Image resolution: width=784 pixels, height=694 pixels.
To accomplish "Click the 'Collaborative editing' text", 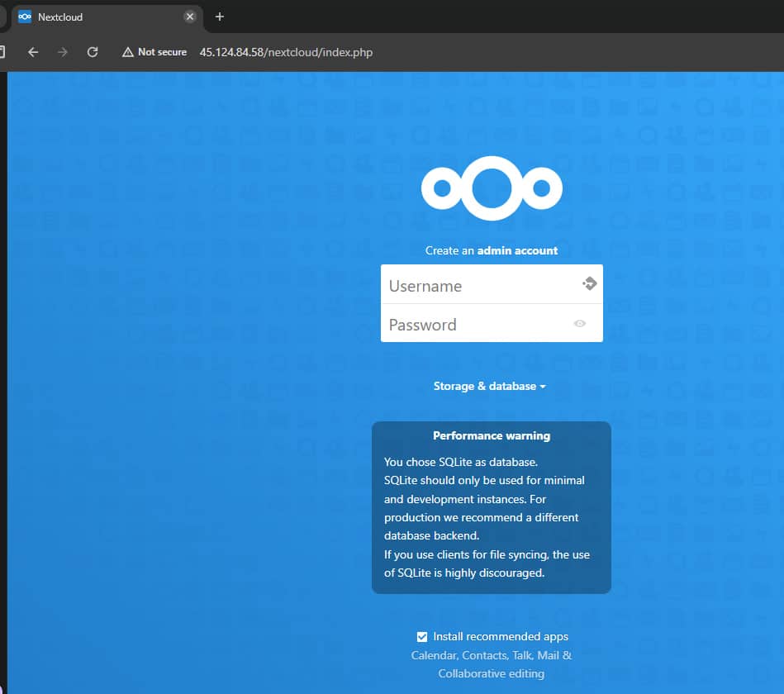I will [x=492, y=673].
